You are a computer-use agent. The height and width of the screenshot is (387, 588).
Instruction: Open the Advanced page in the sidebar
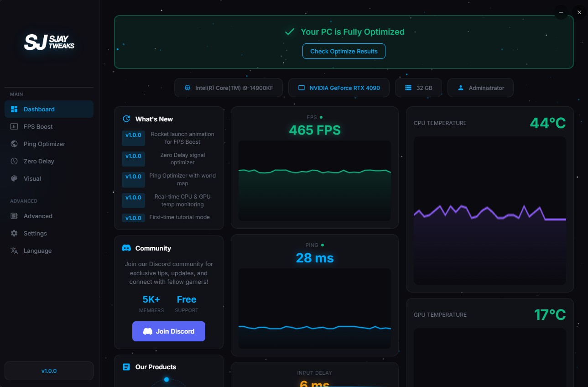pyautogui.click(x=49, y=216)
